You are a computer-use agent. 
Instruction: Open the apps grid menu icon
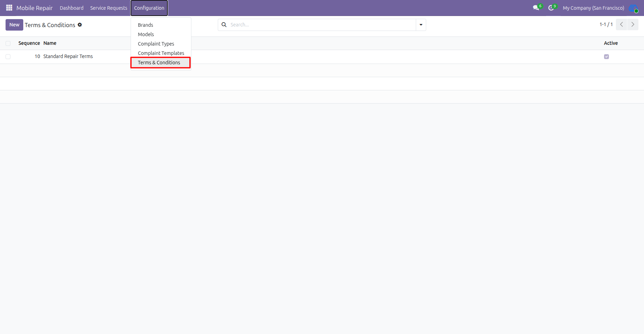[9, 8]
